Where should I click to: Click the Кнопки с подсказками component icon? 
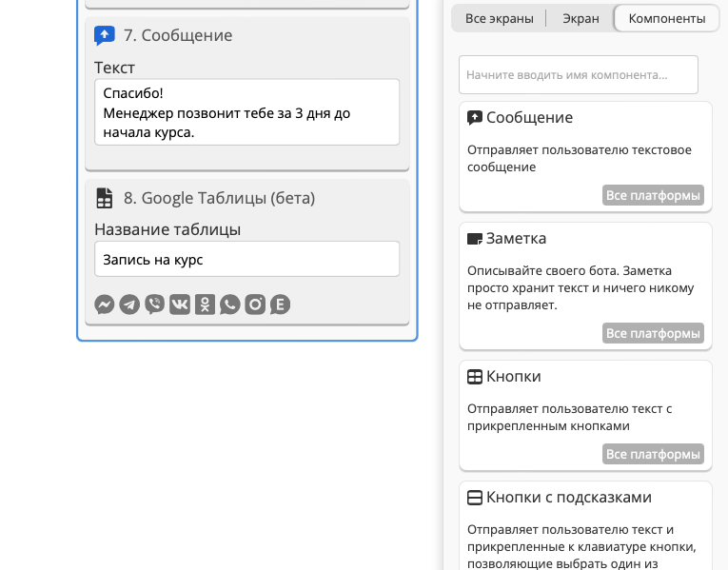(x=475, y=498)
